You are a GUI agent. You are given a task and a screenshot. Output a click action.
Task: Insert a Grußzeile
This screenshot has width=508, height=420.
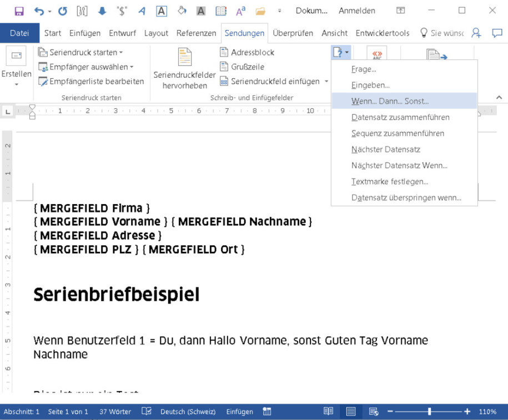coord(242,67)
